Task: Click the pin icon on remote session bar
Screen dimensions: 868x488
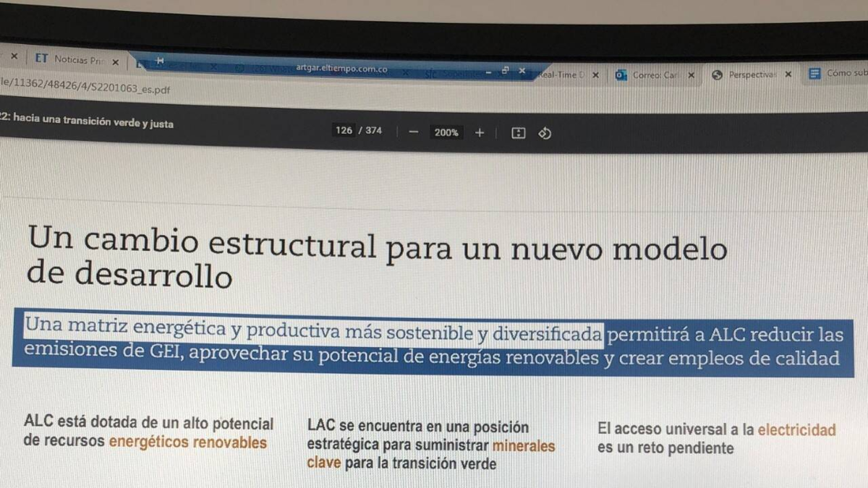Action: tap(160, 61)
